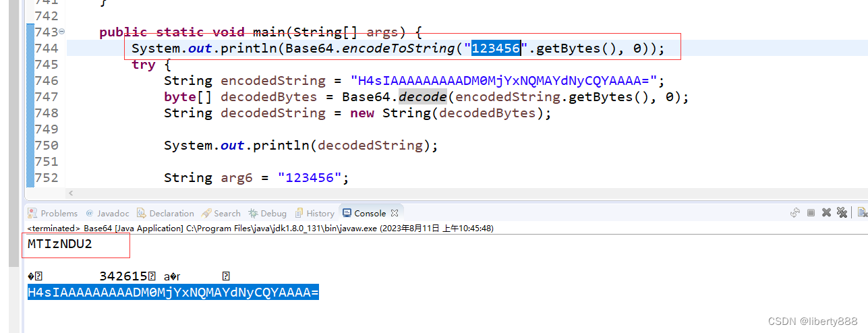Click the Relaunch icon in Console toolbar
This screenshot has width=868, height=333.
point(795,213)
